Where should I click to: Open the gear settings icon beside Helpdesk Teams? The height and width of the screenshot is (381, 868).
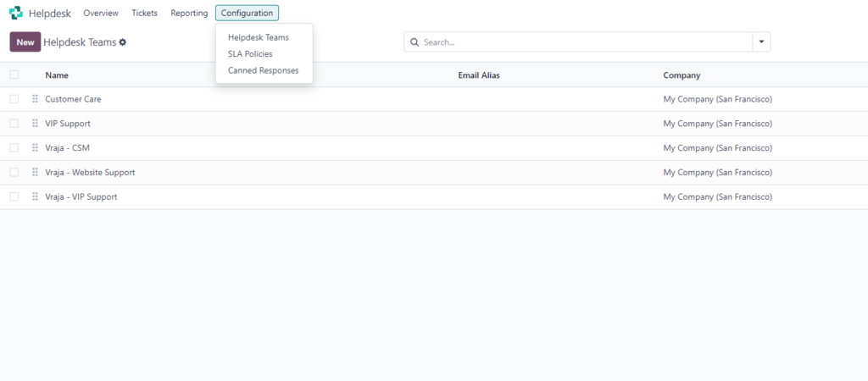(123, 42)
